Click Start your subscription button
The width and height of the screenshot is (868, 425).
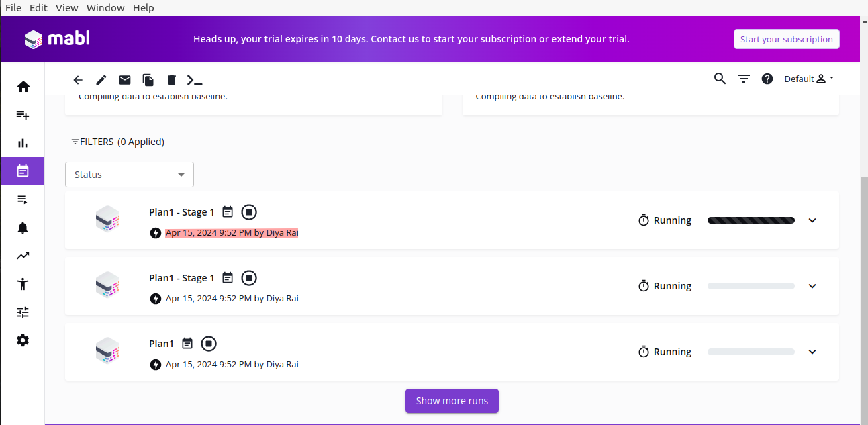click(786, 39)
